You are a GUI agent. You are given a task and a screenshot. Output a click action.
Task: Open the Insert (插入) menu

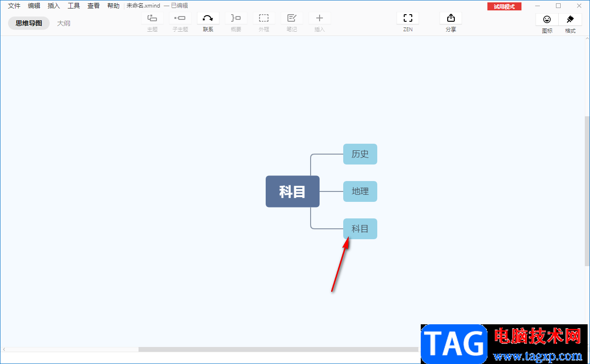pyautogui.click(x=54, y=6)
